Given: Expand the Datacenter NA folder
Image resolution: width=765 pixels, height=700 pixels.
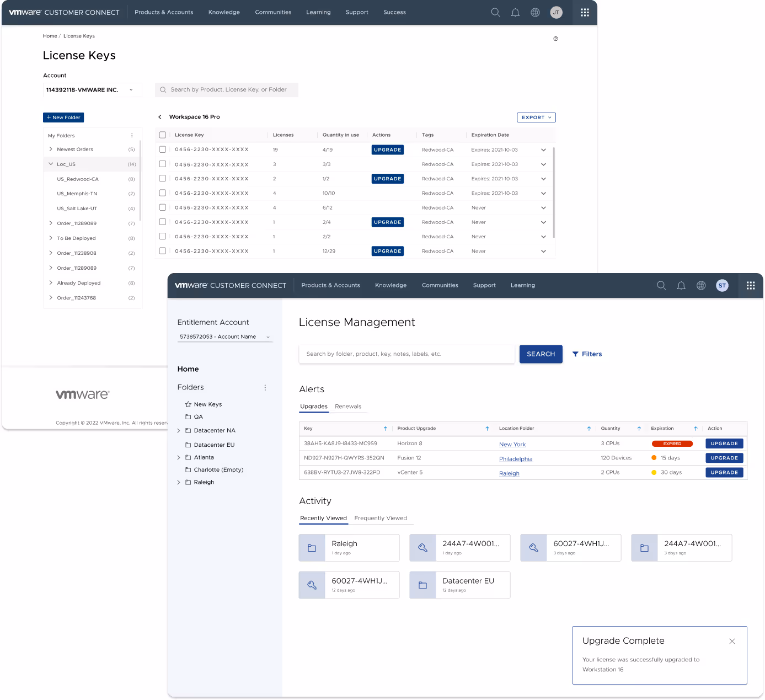Looking at the screenshot, I should [x=179, y=431].
